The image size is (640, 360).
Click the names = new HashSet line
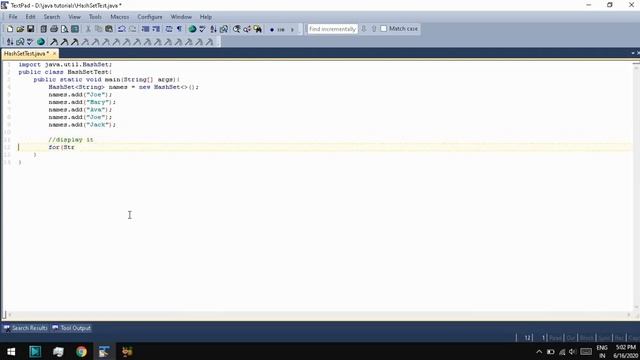(124, 87)
